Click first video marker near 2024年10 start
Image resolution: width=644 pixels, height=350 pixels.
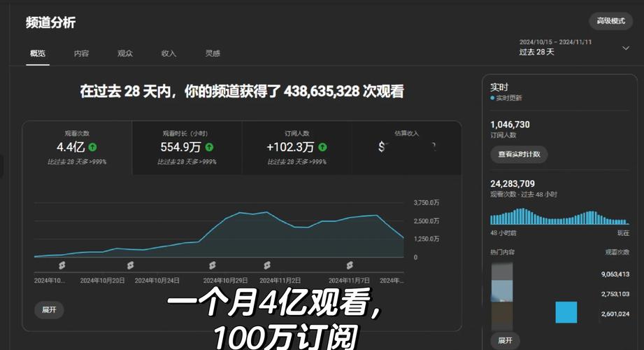click(x=62, y=265)
